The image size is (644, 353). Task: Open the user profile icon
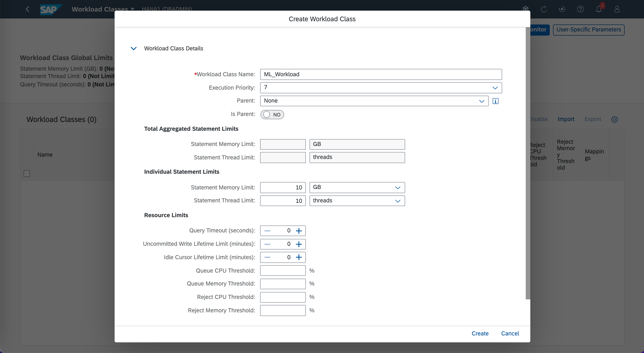[x=617, y=9]
